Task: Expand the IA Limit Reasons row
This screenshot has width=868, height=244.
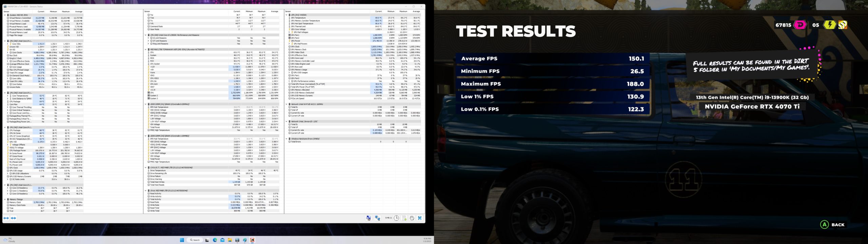Action: point(148,38)
